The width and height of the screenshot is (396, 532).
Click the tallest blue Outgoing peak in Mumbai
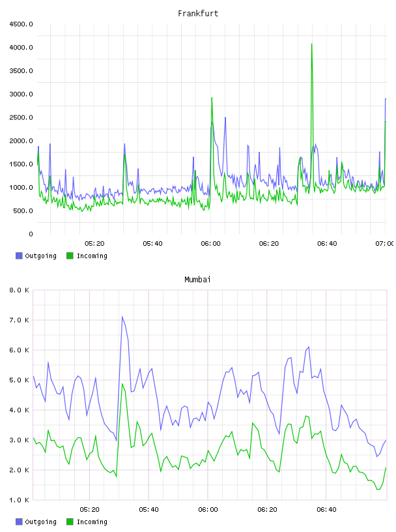tap(122, 318)
